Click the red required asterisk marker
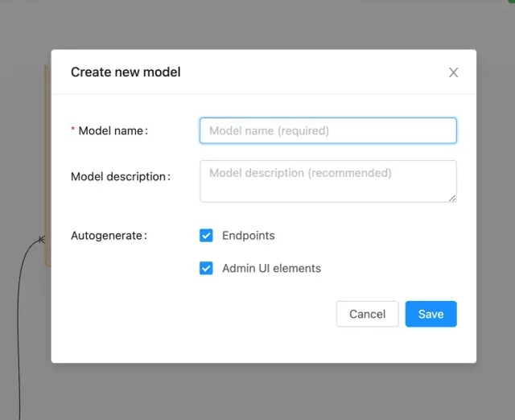The width and height of the screenshot is (515, 420). 73,130
